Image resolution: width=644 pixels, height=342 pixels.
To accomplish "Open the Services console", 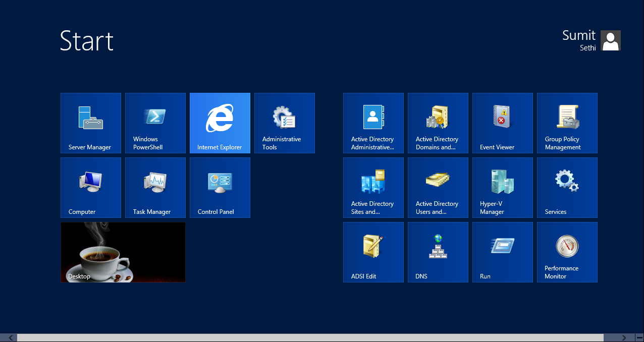I will pyautogui.click(x=567, y=187).
